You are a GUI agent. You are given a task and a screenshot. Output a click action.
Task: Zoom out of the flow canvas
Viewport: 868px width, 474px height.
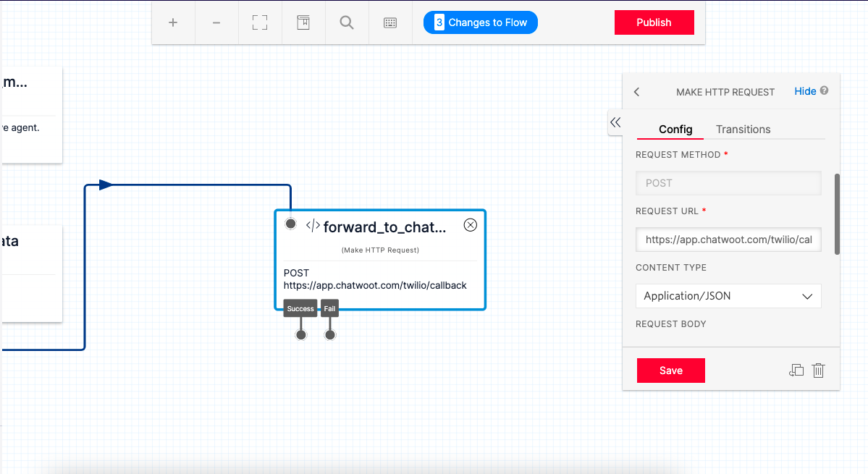(216, 22)
